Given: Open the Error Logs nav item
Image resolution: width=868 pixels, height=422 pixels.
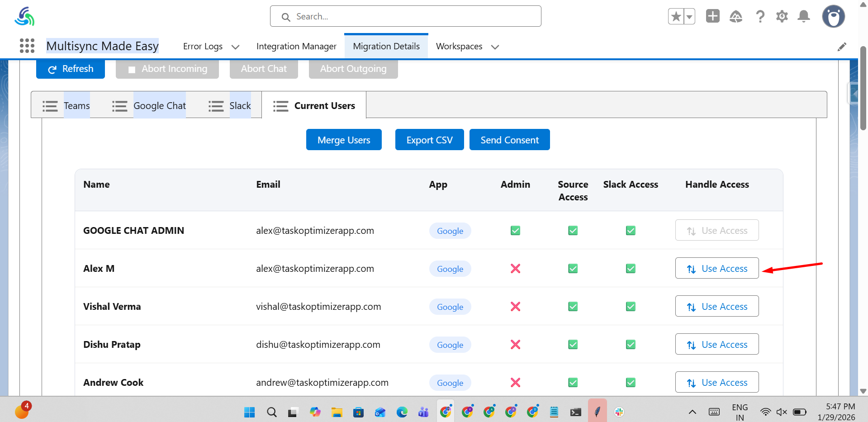Looking at the screenshot, I should (x=203, y=46).
